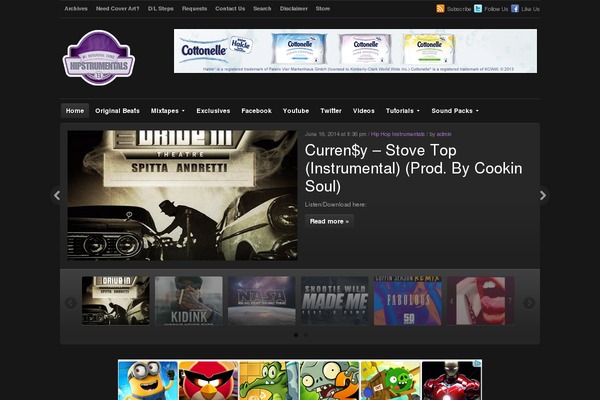Click the RSS Subscribe icon
Image resolution: width=600 pixels, height=400 pixels.
(x=440, y=8)
